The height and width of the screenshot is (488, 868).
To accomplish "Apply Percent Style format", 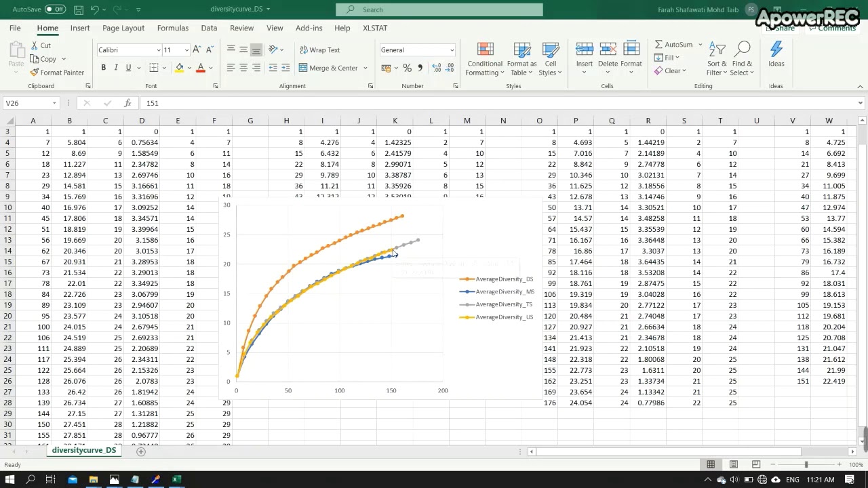I will [407, 68].
